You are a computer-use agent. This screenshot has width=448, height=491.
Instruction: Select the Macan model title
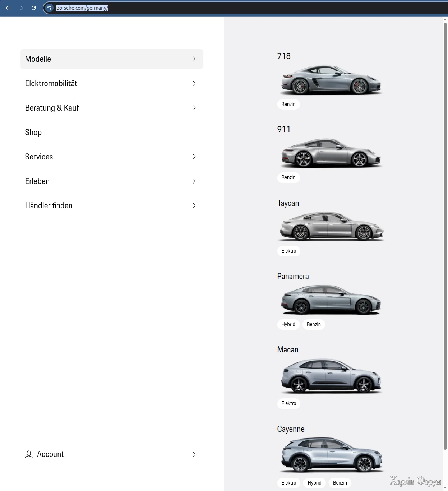[288, 349]
